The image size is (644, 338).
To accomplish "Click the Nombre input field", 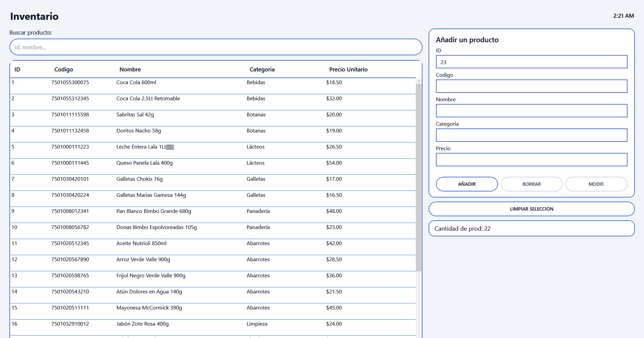I will (x=532, y=111).
